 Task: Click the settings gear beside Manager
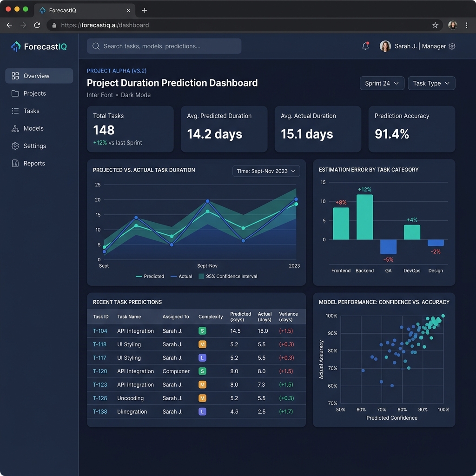pyautogui.click(x=452, y=46)
